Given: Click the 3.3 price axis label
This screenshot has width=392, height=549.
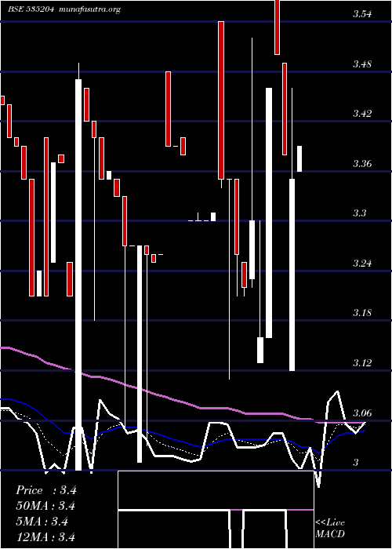Looking at the screenshot, I should [359, 213].
